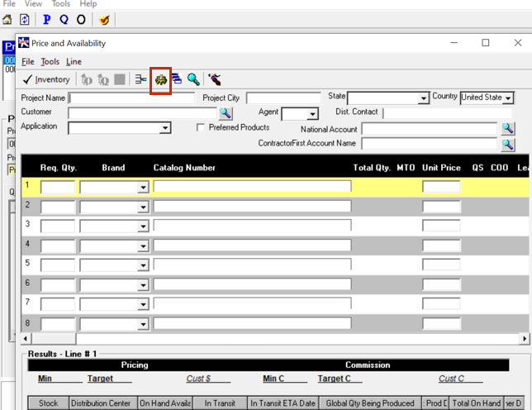The width and height of the screenshot is (532, 410).
Task: Click the horizontal scrollbar thumb of lines grid
Action: click(54, 338)
